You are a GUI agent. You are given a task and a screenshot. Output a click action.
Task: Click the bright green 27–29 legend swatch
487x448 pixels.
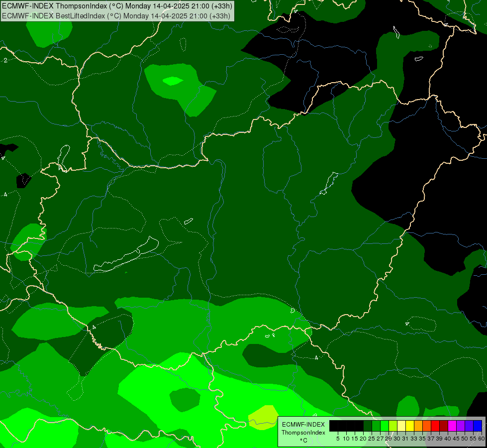pyautogui.click(x=385, y=426)
